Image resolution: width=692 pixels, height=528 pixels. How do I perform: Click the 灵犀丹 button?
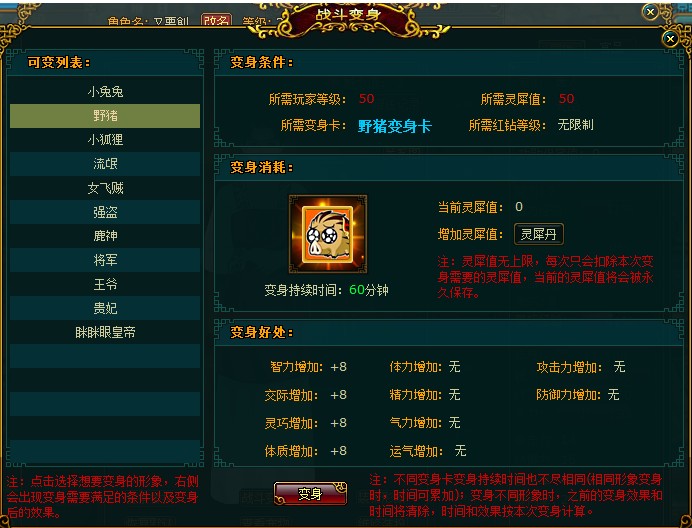pyautogui.click(x=538, y=234)
